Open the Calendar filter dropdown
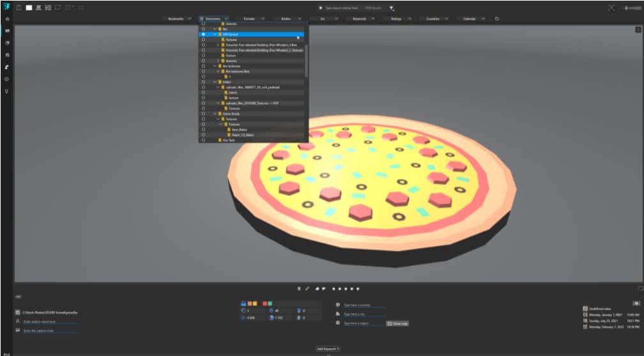 point(472,19)
